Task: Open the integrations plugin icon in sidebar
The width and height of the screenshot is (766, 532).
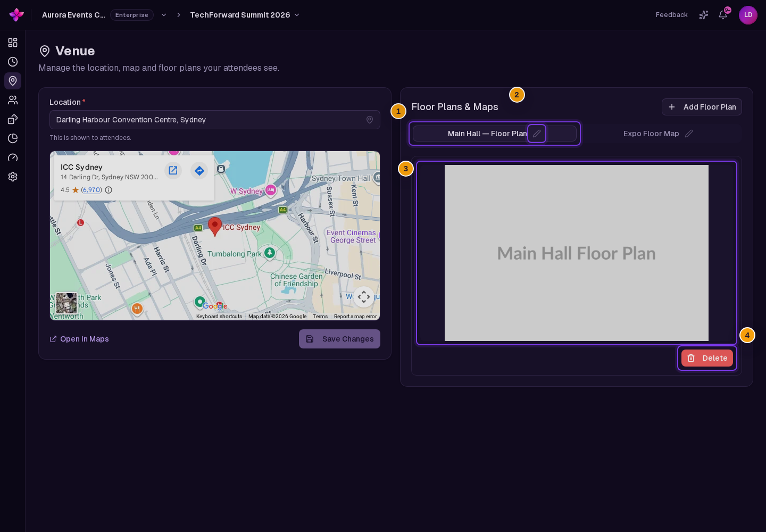Action: pyautogui.click(x=13, y=119)
